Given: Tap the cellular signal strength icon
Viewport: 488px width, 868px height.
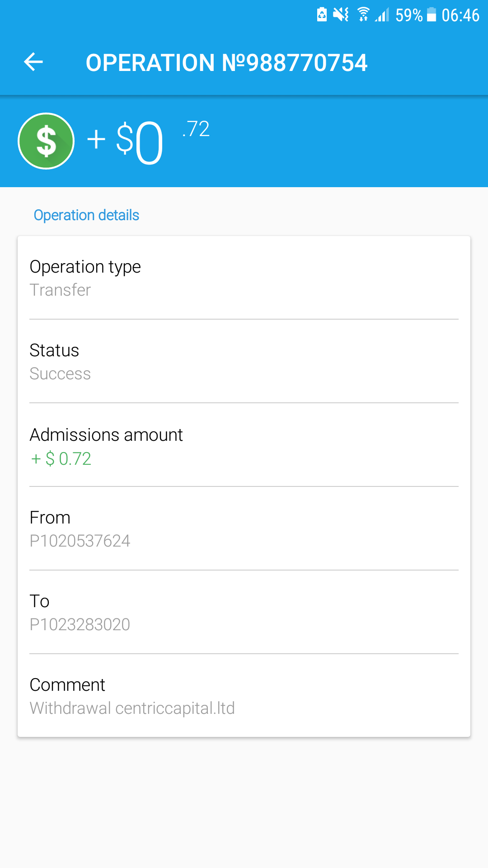Looking at the screenshot, I should tap(382, 15).
